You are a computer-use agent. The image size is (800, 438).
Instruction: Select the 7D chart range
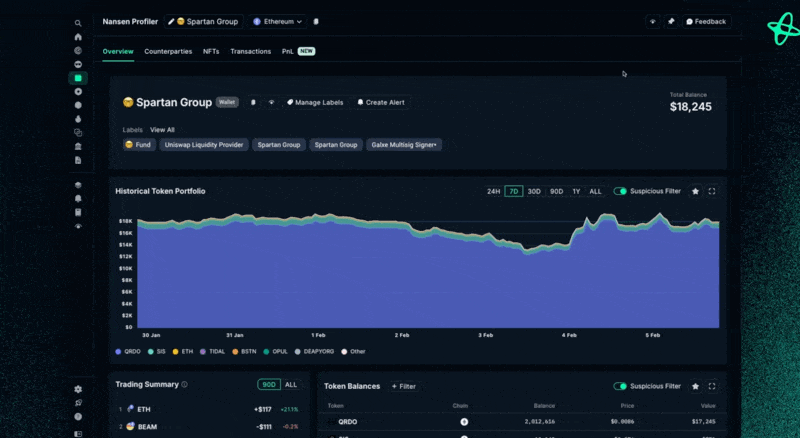coord(514,191)
